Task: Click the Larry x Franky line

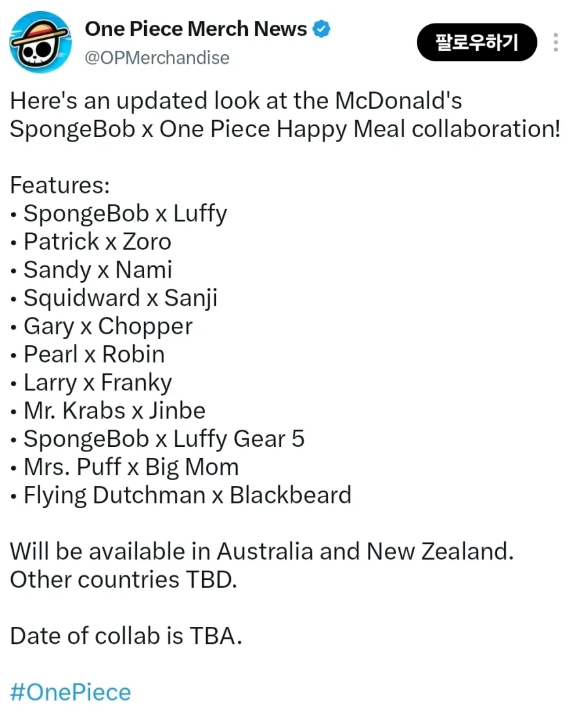Action: 97,383
